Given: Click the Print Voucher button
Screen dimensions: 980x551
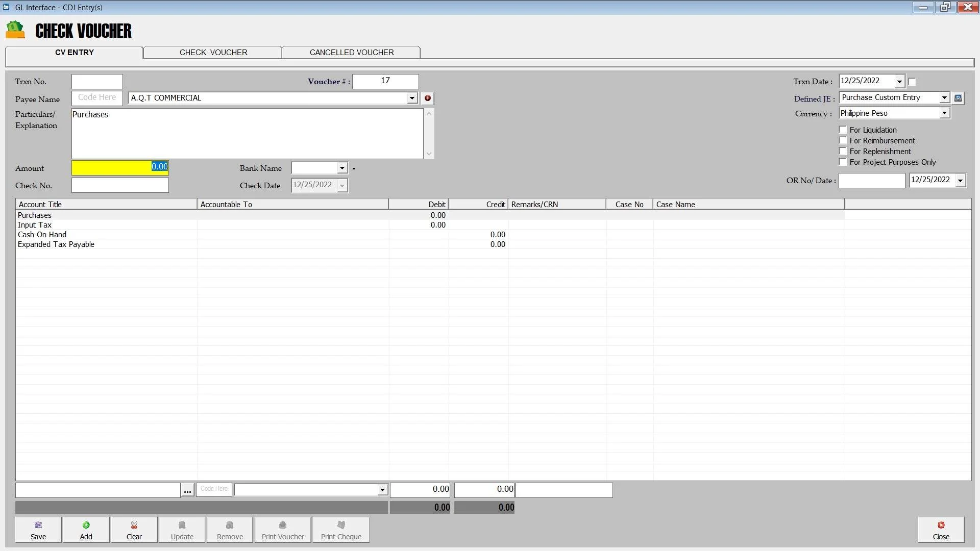Looking at the screenshot, I should (283, 530).
